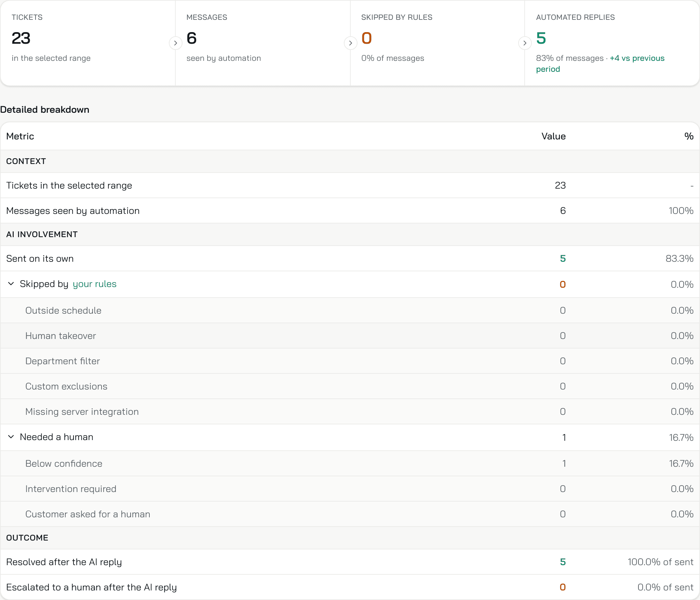Viewport: 700px width, 600px height.
Task: Click '0.0% of sent' value
Action: (665, 587)
